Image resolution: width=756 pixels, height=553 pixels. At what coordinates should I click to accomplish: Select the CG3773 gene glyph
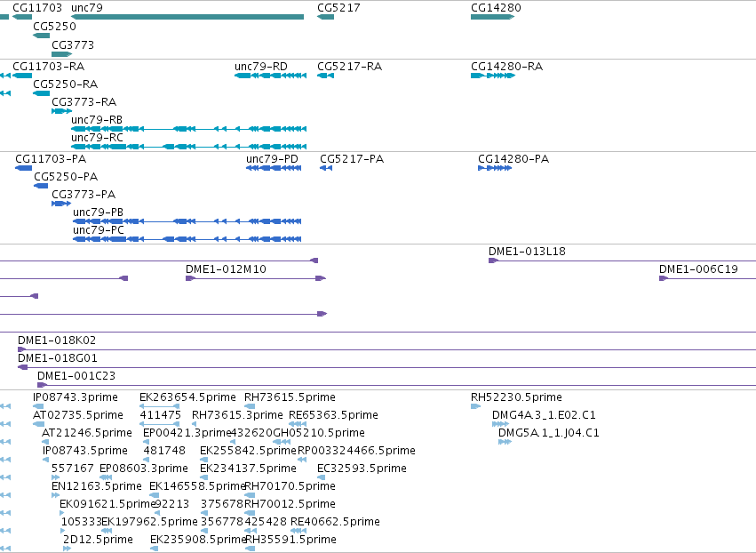pyautogui.click(x=61, y=54)
